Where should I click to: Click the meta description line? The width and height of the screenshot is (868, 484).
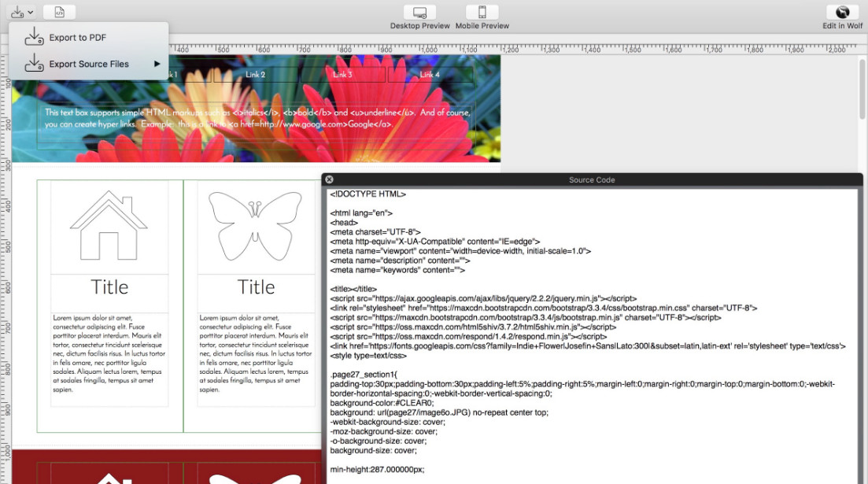pos(400,260)
